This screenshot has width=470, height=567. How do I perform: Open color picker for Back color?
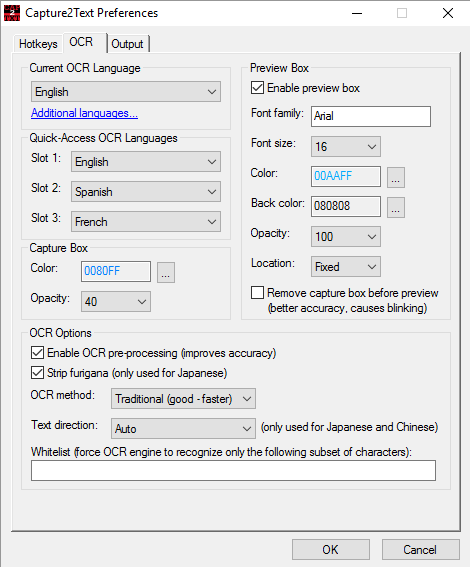[396, 207]
